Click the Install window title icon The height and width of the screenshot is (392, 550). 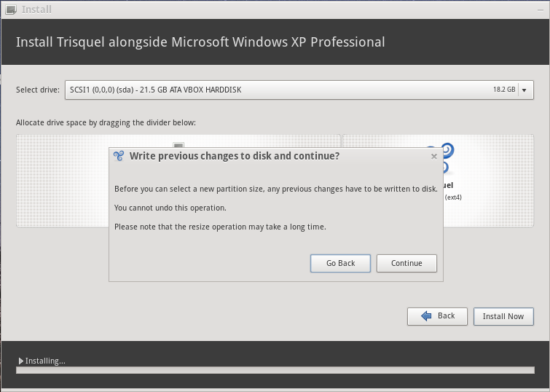pos(11,9)
